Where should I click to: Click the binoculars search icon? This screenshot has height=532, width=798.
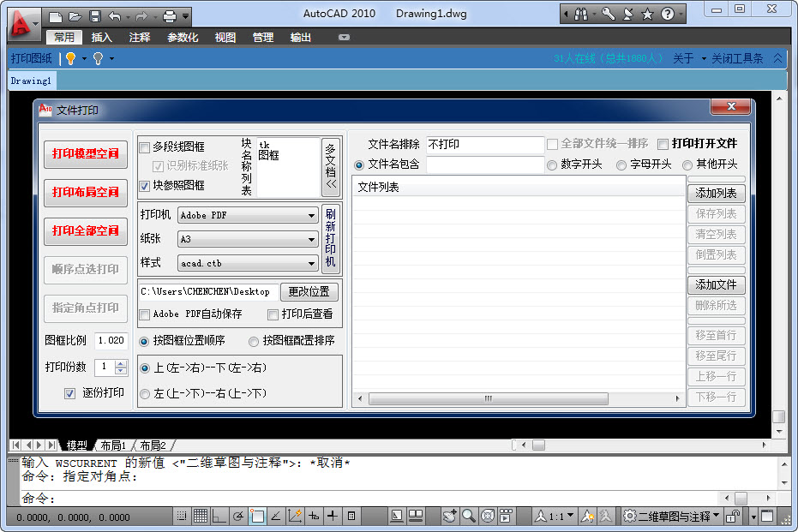(x=580, y=15)
